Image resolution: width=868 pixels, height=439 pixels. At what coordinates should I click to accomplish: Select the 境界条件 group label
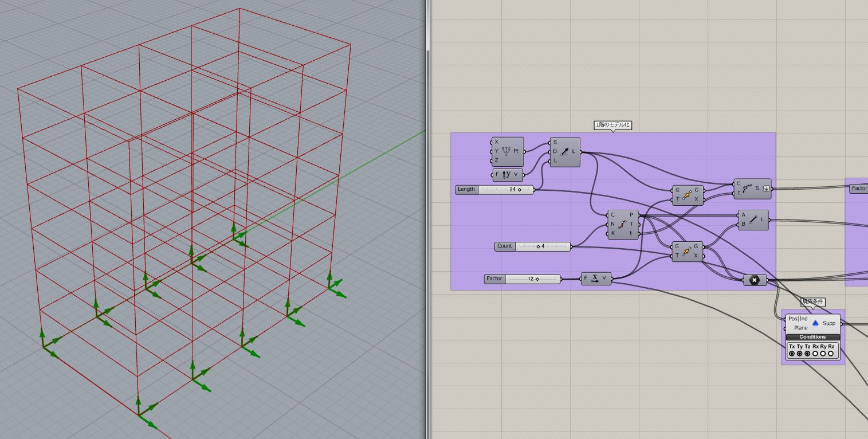pos(813,302)
